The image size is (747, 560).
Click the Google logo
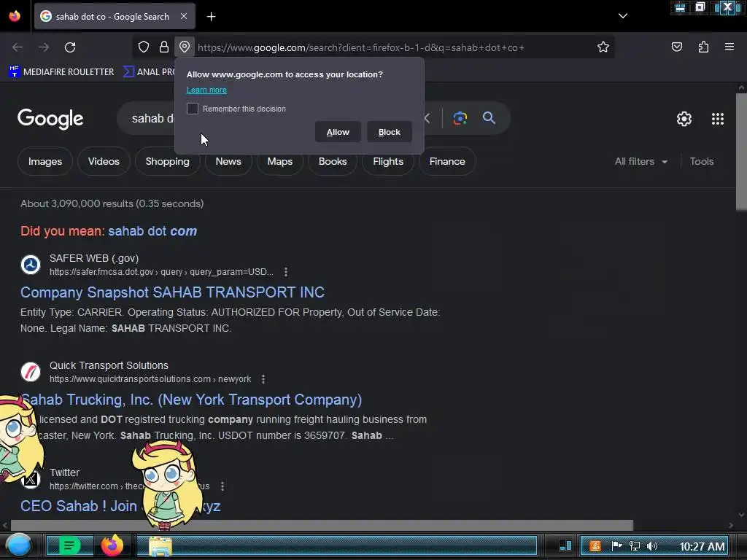pyautogui.click(x=50, y=119)
